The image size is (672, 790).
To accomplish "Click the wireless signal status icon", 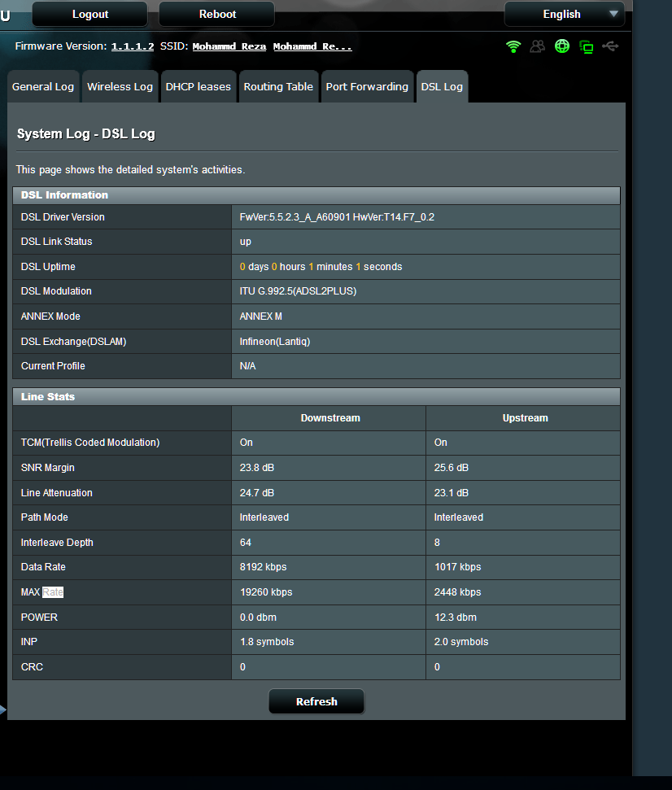I will [513, 46].
